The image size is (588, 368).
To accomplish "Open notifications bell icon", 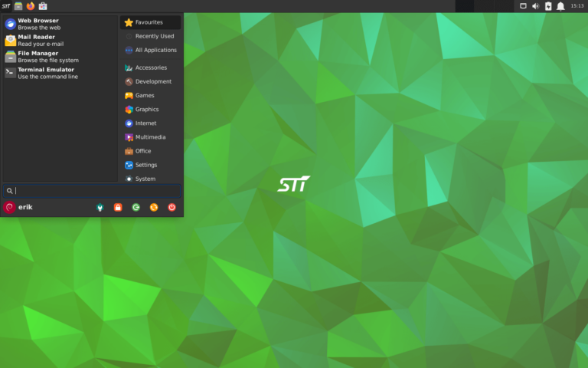I will point(560,6).
